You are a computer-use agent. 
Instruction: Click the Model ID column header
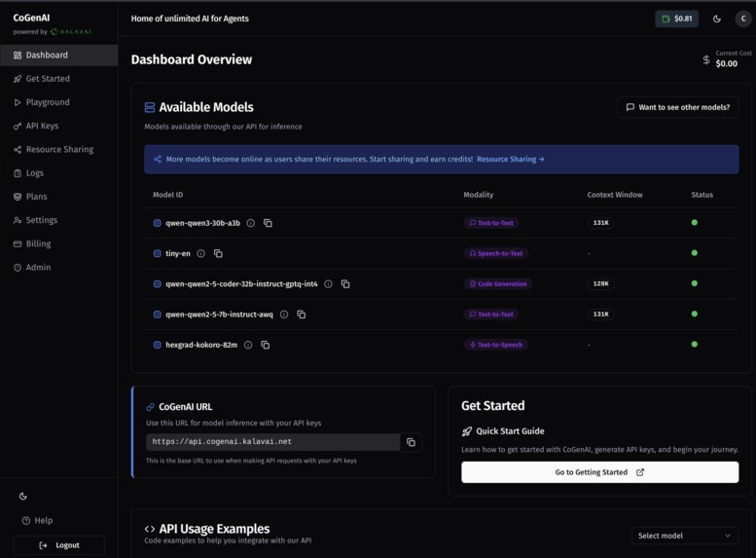(x=167, y=195)
